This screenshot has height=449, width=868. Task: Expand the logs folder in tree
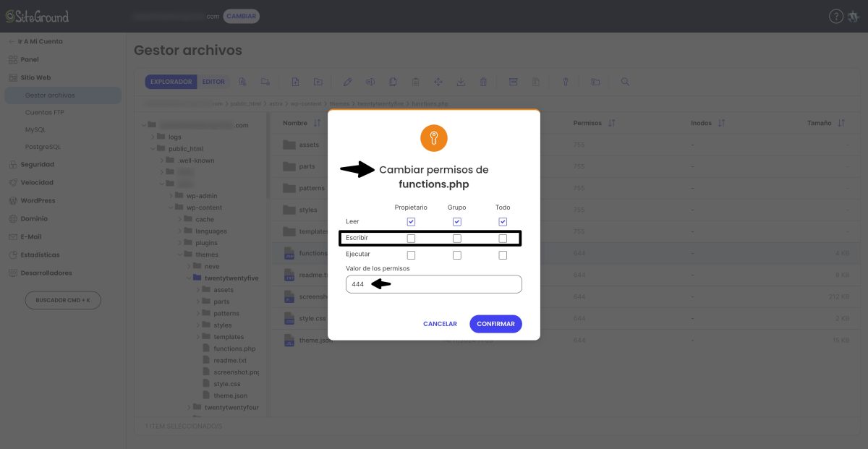point(153,137)
